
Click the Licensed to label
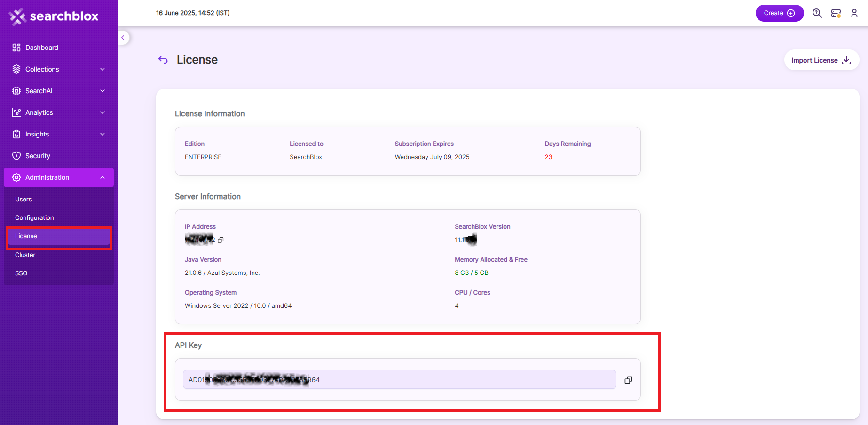point(307,144)
